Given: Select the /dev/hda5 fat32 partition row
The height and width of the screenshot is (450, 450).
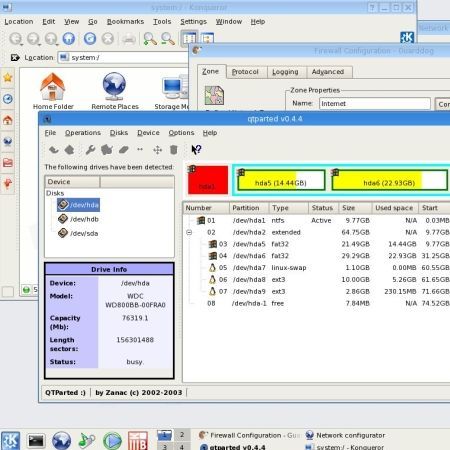Looking at the screenshot, I should (317, 244).
